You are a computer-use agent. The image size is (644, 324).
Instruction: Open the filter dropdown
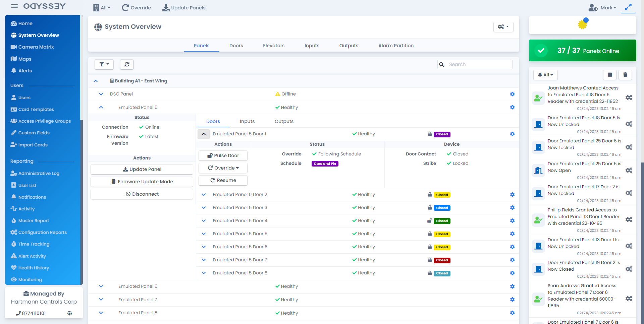click(104, 64)
